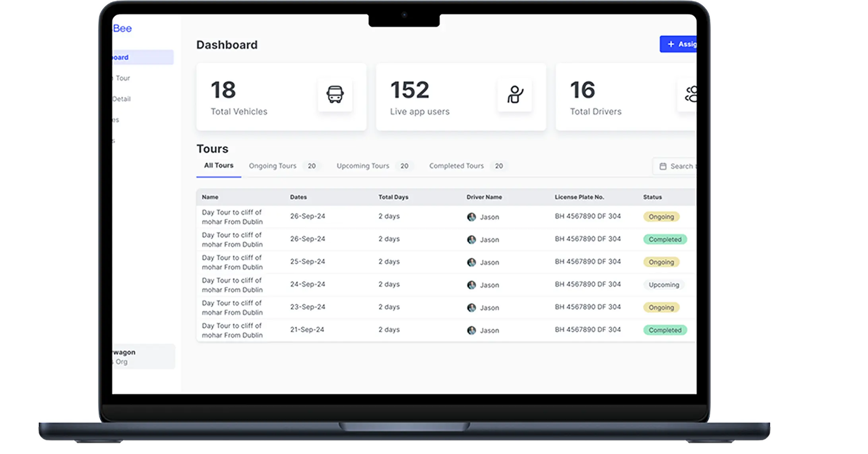This screenshot has height=454, width=868.
Task: Click the Search date input field
Action: (680, 166)
